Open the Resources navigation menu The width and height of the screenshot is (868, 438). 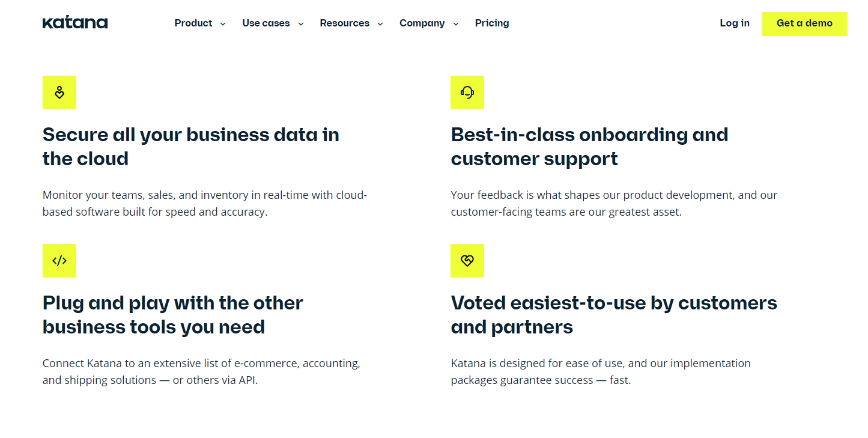(345, 23)
